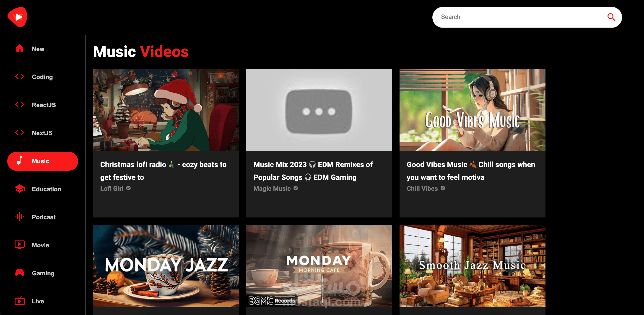This screenshot has height=315, width=644.
Task: Visit the Chill Vibes channel
Action: click(x=422, y=188)
